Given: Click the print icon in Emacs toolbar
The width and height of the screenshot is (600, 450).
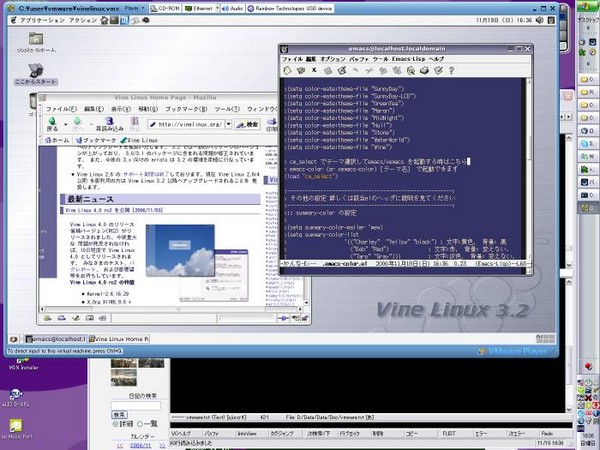Looking at the screenshot, I should coord(424,70).
